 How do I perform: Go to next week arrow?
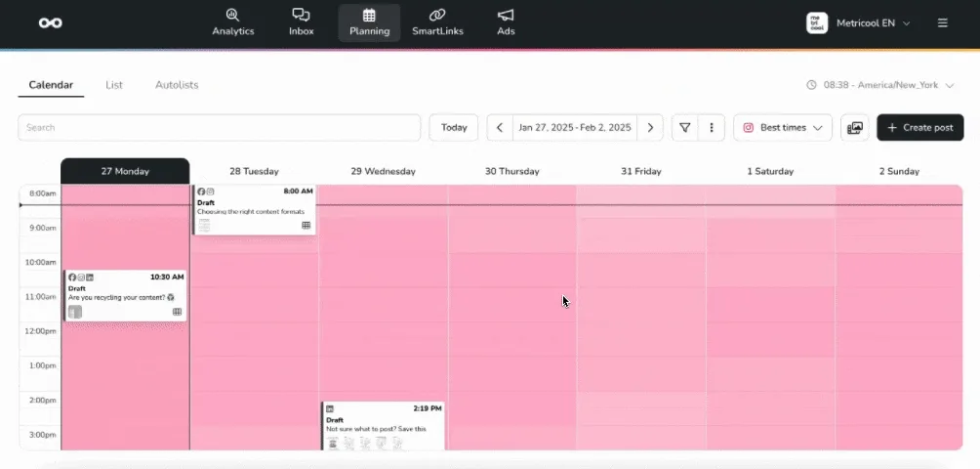(x=650, y=128)
